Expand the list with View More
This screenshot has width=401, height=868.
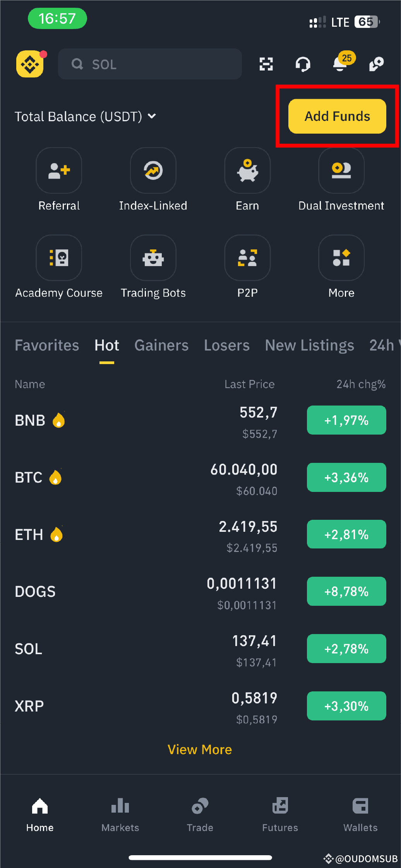[x=200, y=749]
